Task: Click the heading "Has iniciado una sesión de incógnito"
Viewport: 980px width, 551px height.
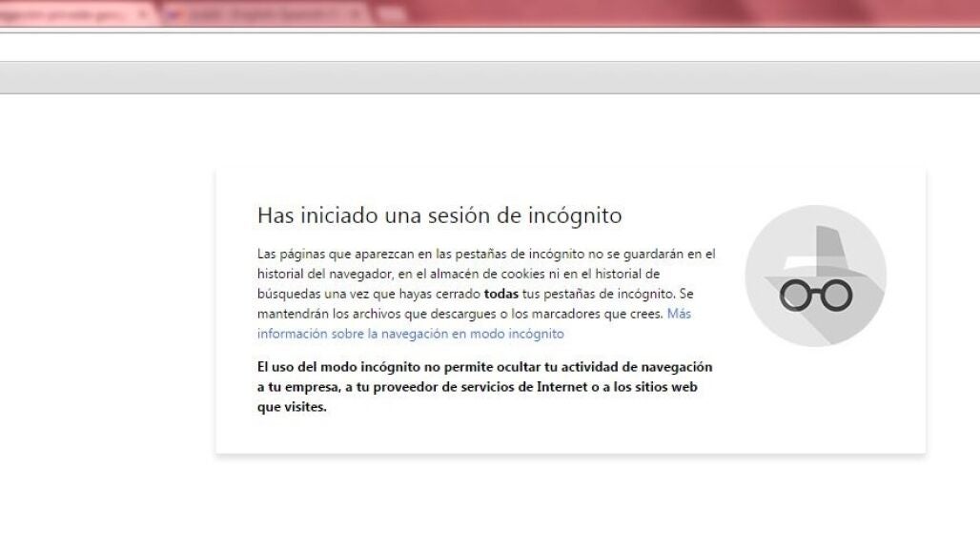Action: tap(439, 215)
